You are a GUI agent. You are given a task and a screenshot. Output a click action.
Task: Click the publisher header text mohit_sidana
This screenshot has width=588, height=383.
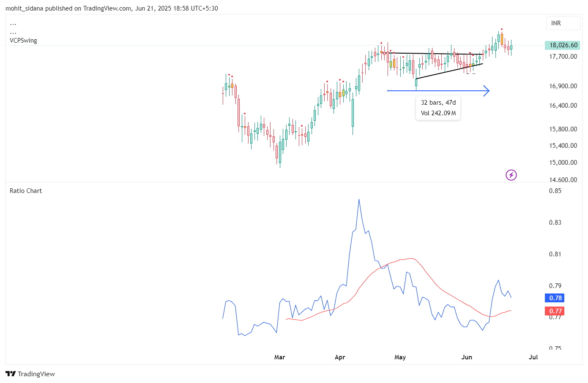[x=24, y=8]
